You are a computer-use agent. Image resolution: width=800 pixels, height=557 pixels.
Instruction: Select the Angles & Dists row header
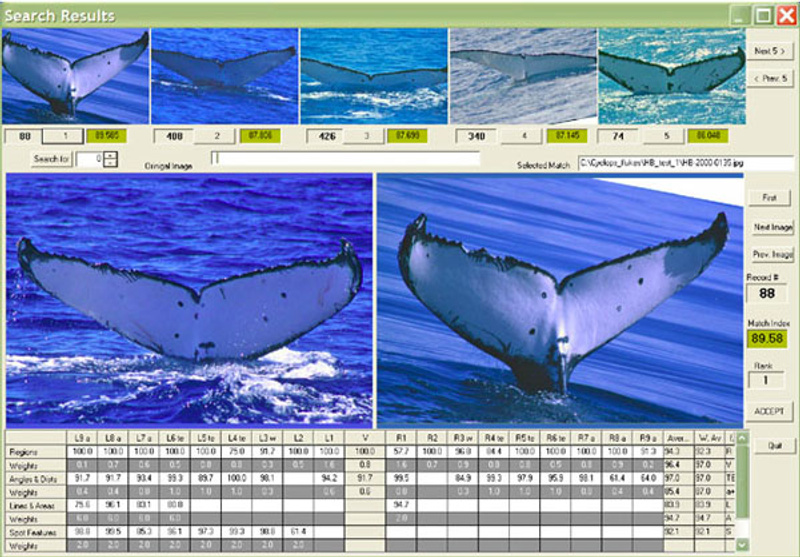pyautogui.click(x=36, y=479)
